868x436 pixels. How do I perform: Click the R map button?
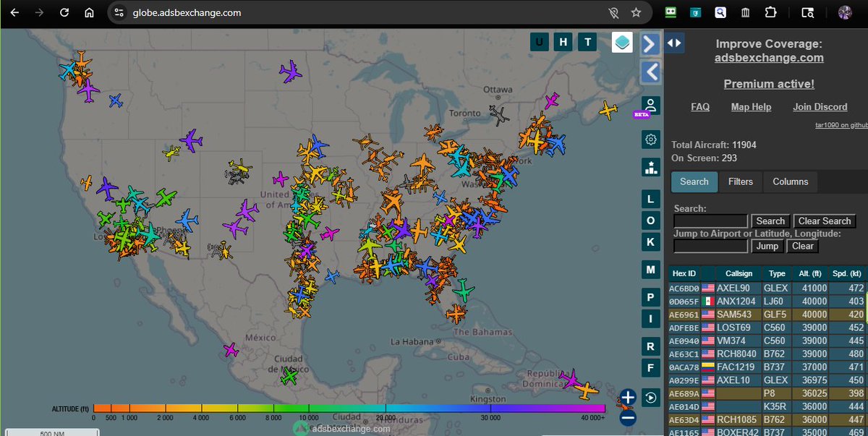(650, 347)
